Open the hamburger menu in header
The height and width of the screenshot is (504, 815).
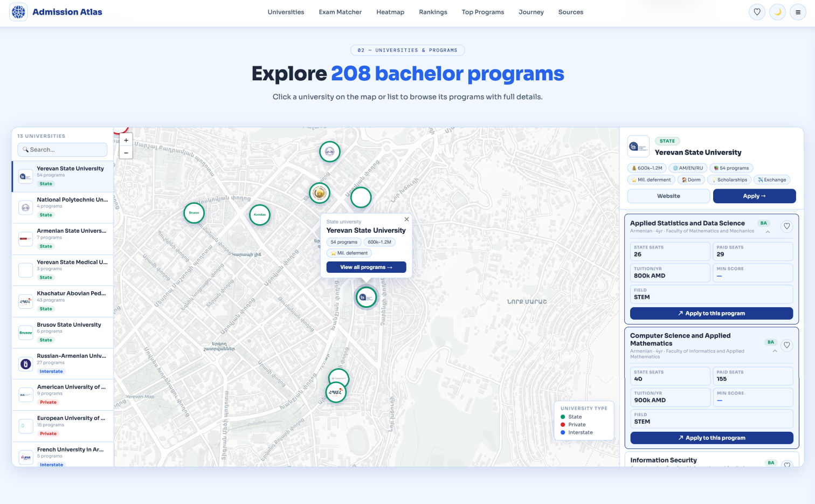pyautogui.click(x=798, y=12)
